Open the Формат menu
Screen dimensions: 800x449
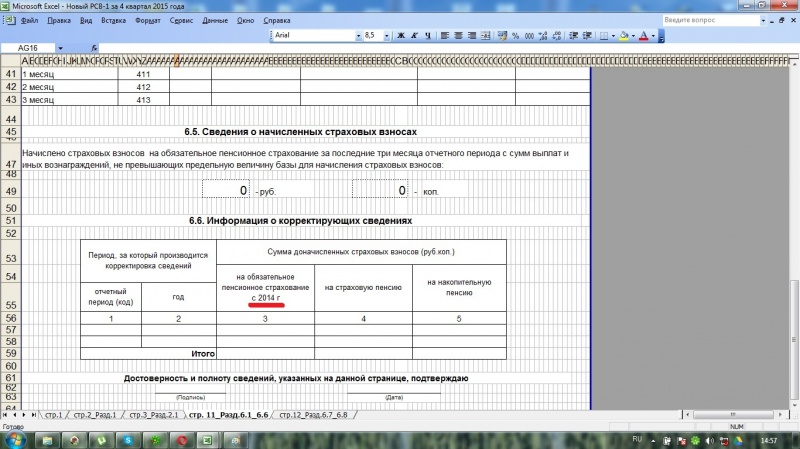(x=148, y=20)
